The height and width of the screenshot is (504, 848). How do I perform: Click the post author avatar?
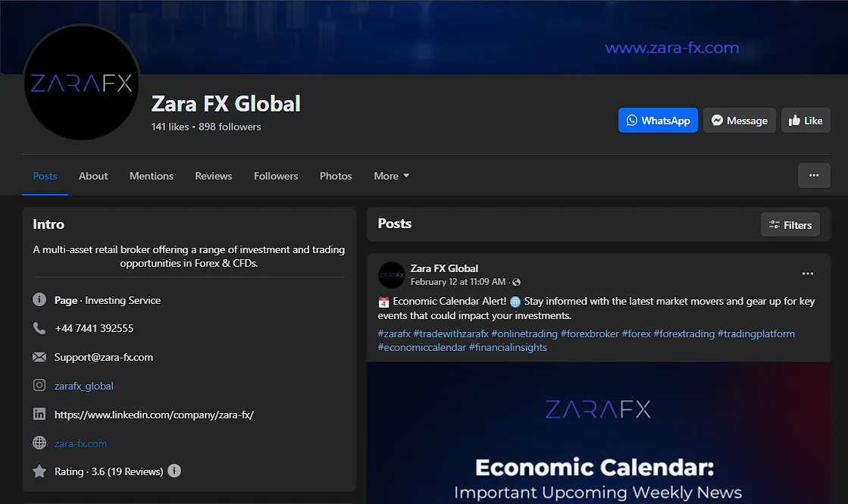coord(392,274)
